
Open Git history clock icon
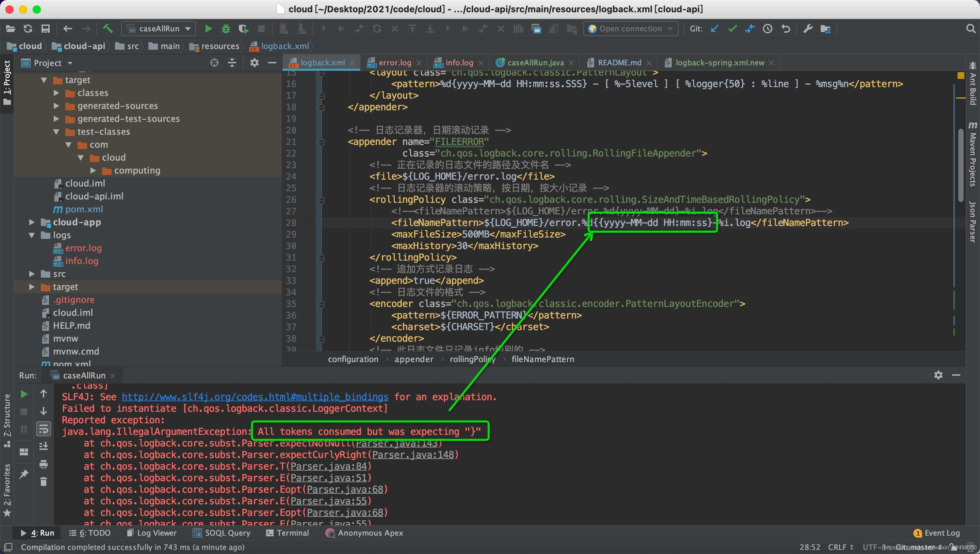[x=767, y=29]
